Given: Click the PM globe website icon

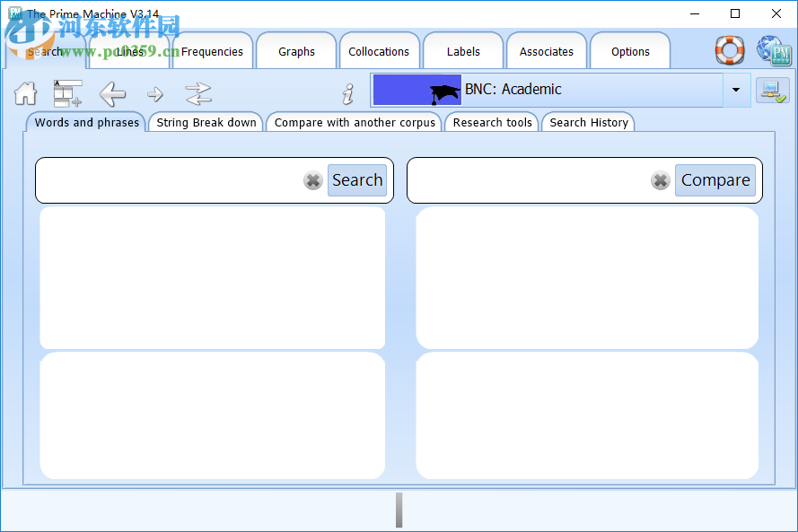Looking at the screenshot, I should [x=774, y=50].
